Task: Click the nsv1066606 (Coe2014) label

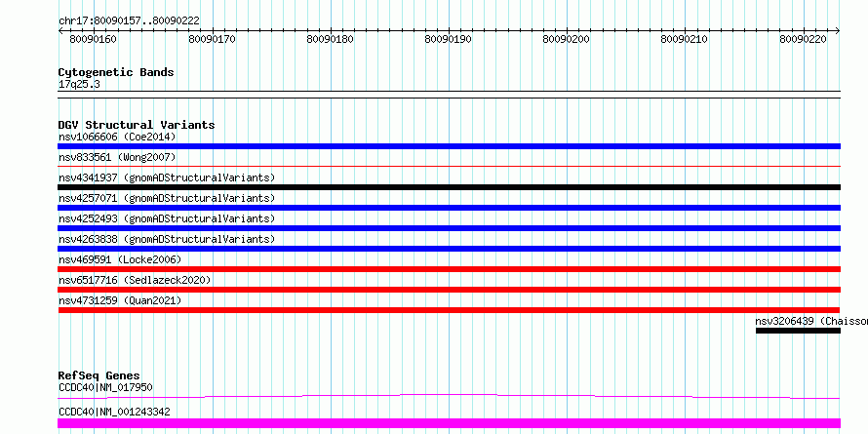Action: point(117,137)
